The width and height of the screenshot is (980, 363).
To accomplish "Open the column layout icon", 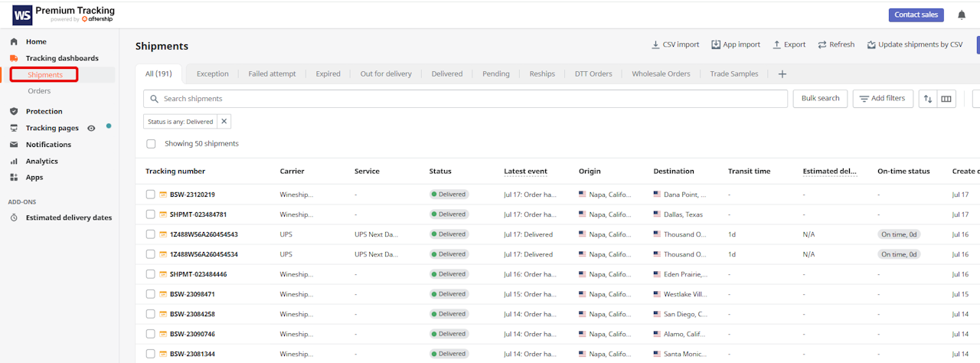I will pos(946,99).
